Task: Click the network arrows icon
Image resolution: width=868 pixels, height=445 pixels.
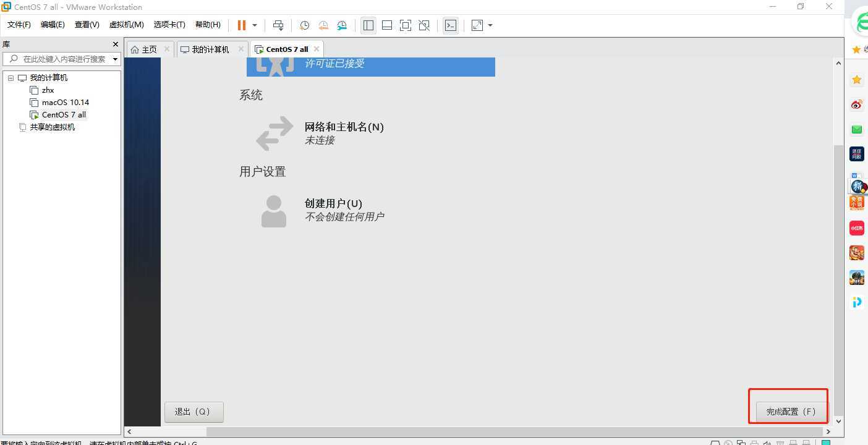Action: [274, 133]
